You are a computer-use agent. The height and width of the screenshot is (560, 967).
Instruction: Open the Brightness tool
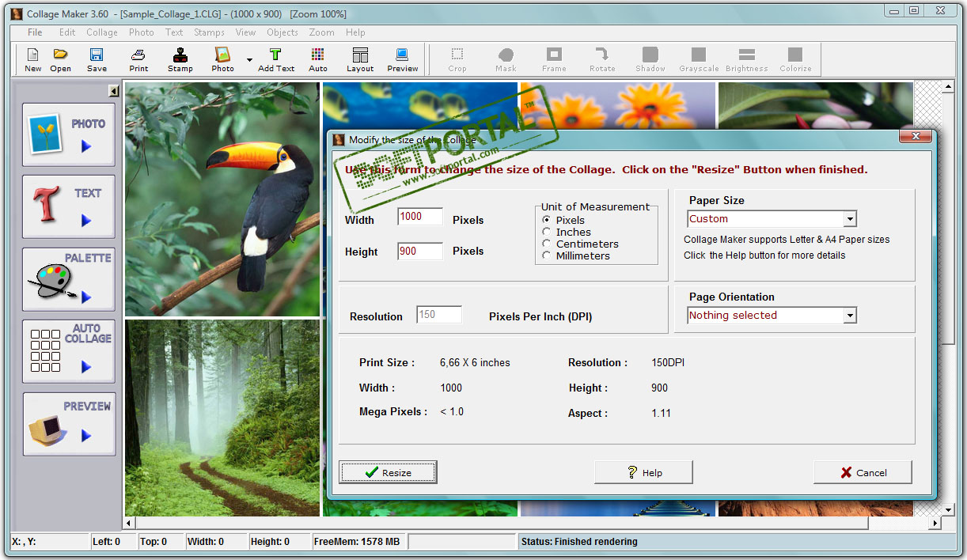coord(747,59)
